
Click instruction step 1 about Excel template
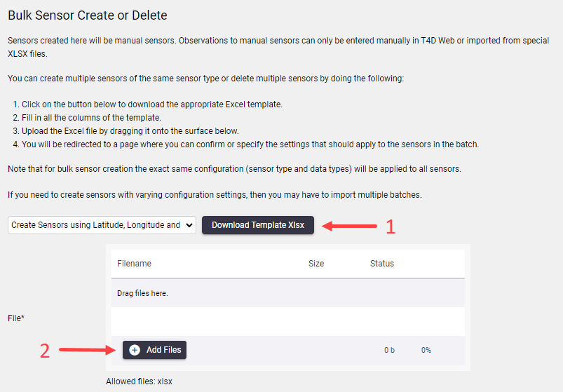pyautogui.click(x=147, y=104)
